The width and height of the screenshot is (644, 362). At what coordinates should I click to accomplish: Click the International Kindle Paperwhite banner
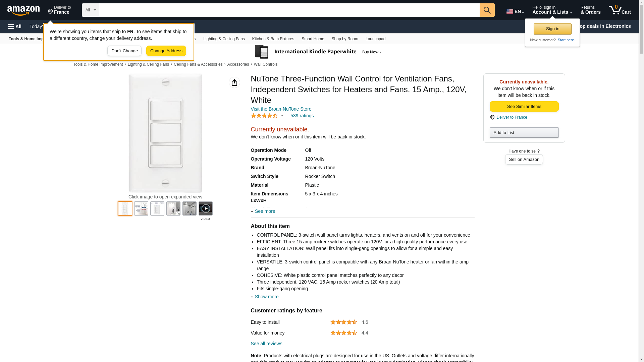coord(318,52)
